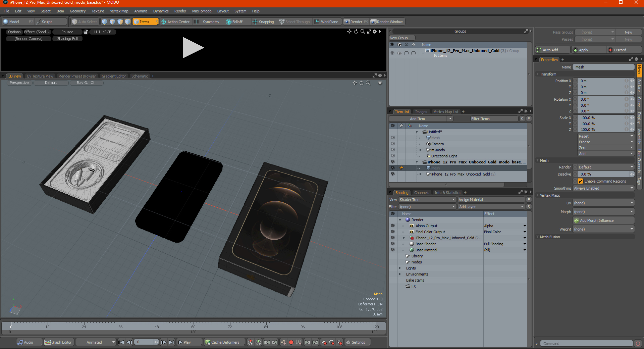
Task: Click the Render F9 button
Action: (x=356, y=22)
